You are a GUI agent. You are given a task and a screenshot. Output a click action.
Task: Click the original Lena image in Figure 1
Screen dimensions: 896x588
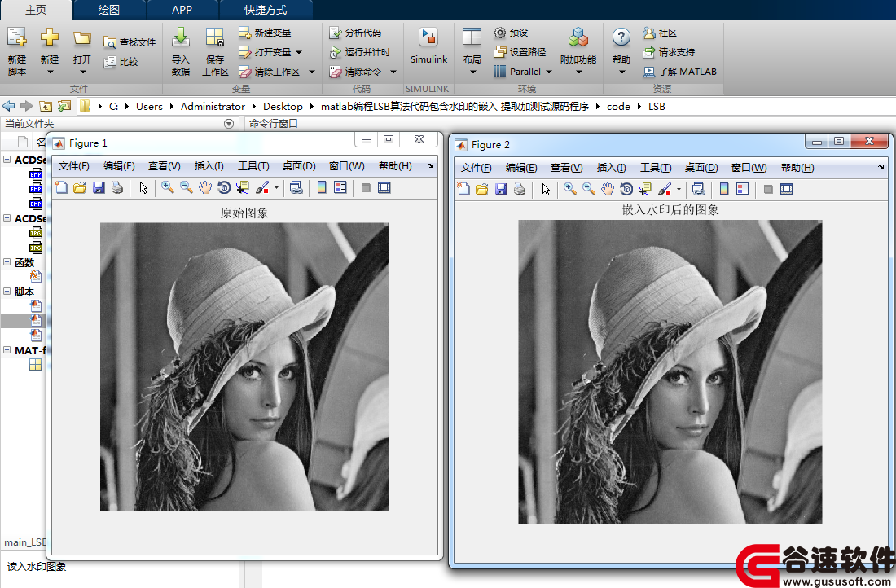point(244,366)
